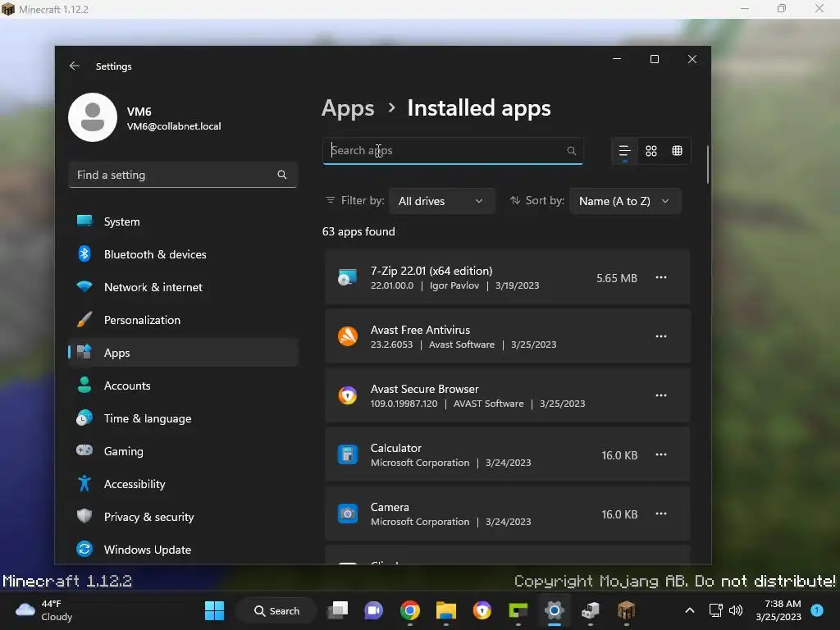The image size is (840, 630).
Task: Open Bluetooth & devices settings
Action: coord(183,254)
